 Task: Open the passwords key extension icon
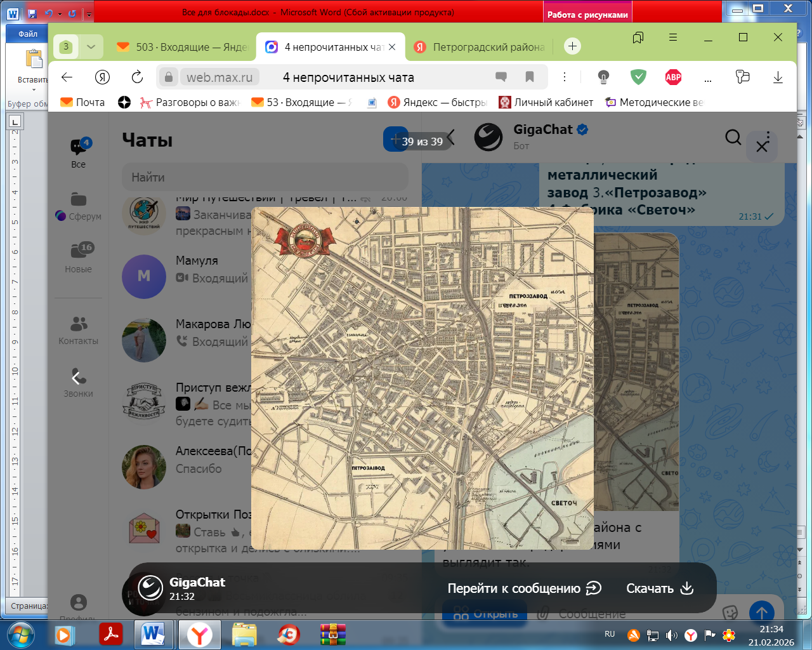(x=743, y=77)
